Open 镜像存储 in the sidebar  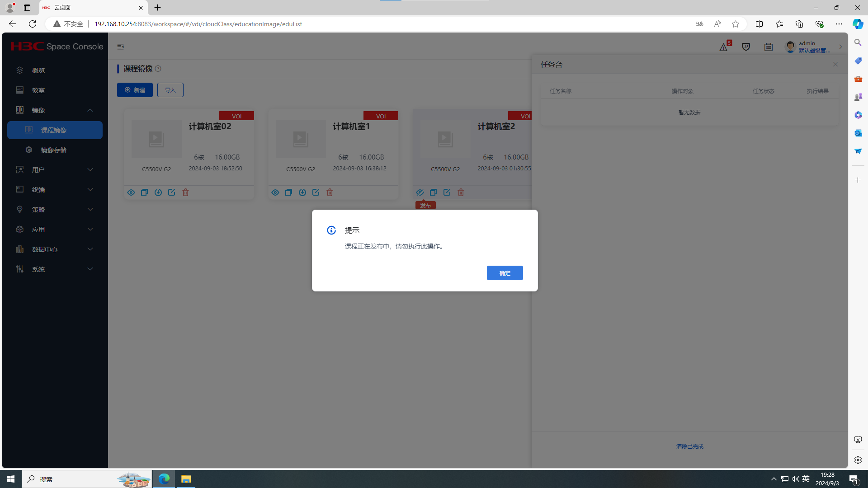54,150
